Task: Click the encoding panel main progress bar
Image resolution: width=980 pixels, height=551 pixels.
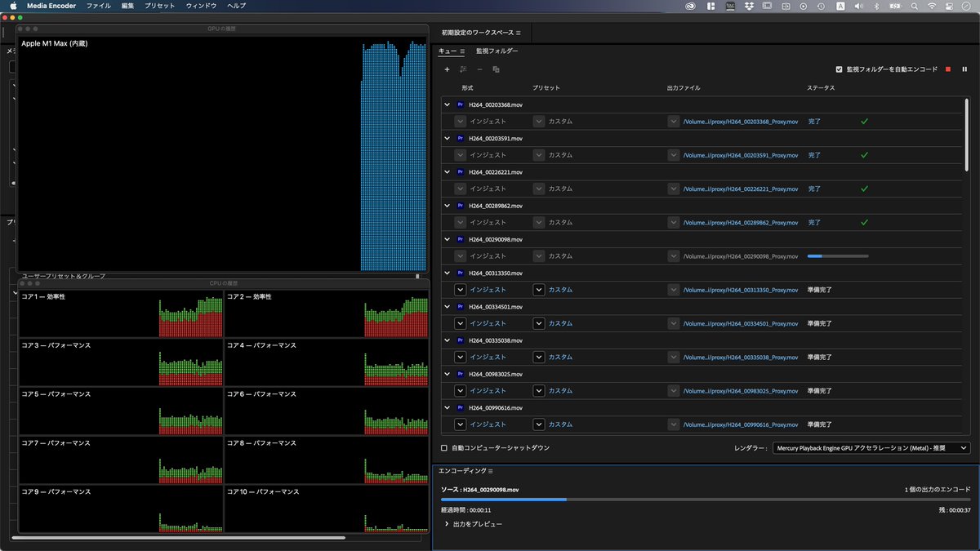Action: tap(706, 499)
